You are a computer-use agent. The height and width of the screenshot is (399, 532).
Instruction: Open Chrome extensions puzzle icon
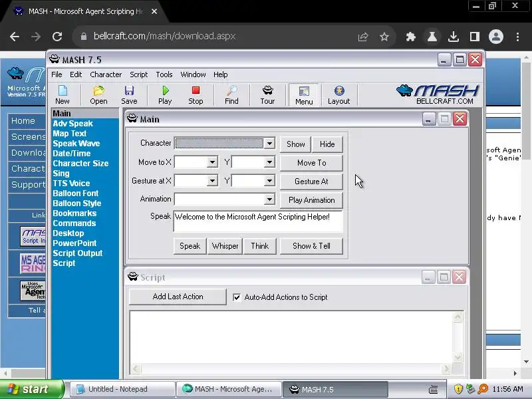(411, 37)
